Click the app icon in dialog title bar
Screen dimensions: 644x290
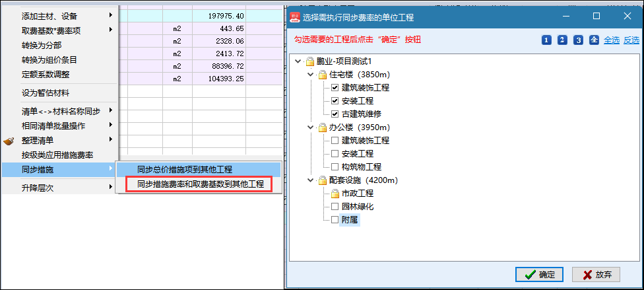click(295, 15)
